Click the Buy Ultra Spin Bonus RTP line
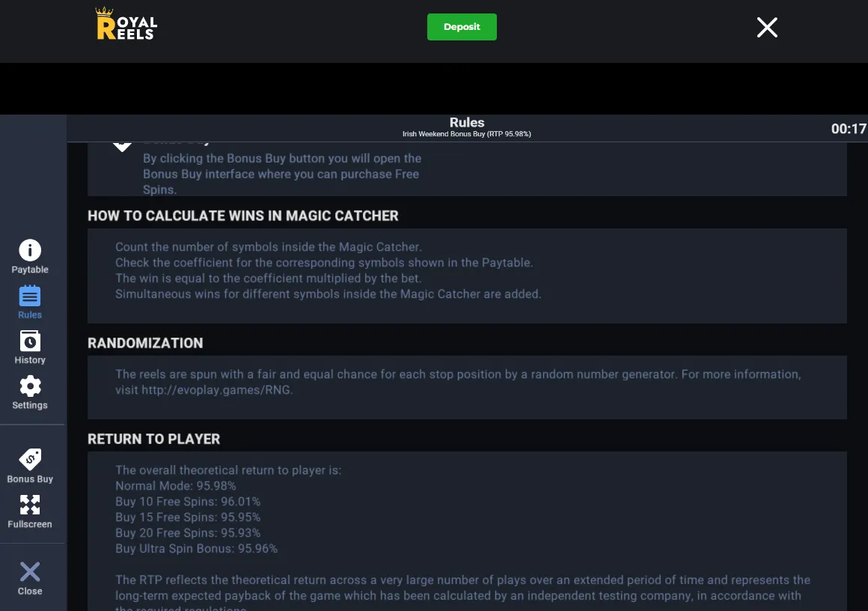Viewport: 868px width, 611px height. click(196, 548)
